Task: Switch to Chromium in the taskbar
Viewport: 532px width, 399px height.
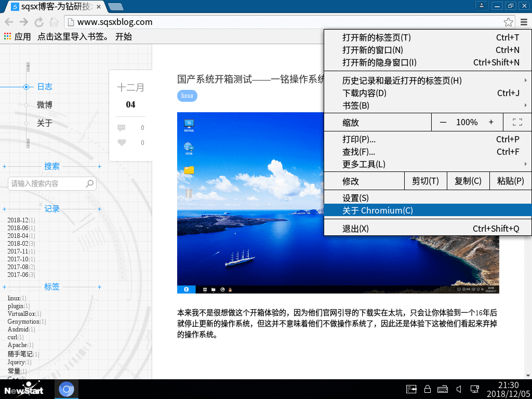Action: (x=66, y=389)
